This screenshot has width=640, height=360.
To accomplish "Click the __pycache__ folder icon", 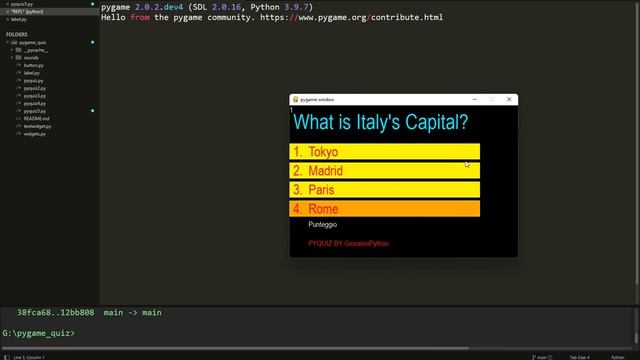I will [18, 50].
